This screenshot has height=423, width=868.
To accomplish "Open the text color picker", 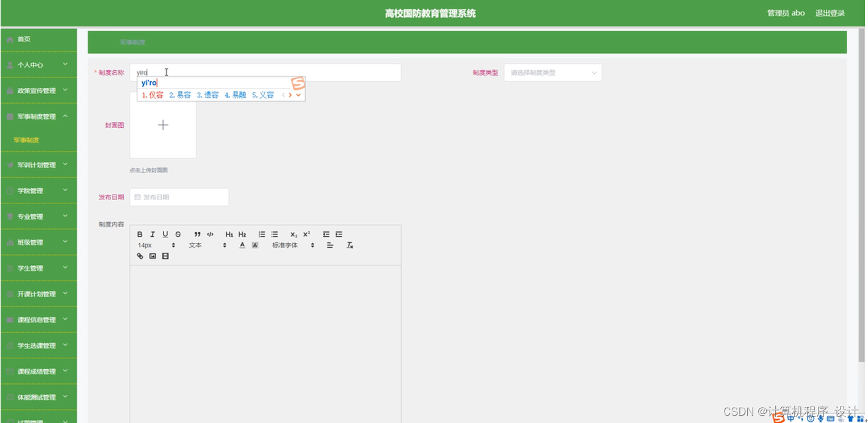I will click(242, 245).
